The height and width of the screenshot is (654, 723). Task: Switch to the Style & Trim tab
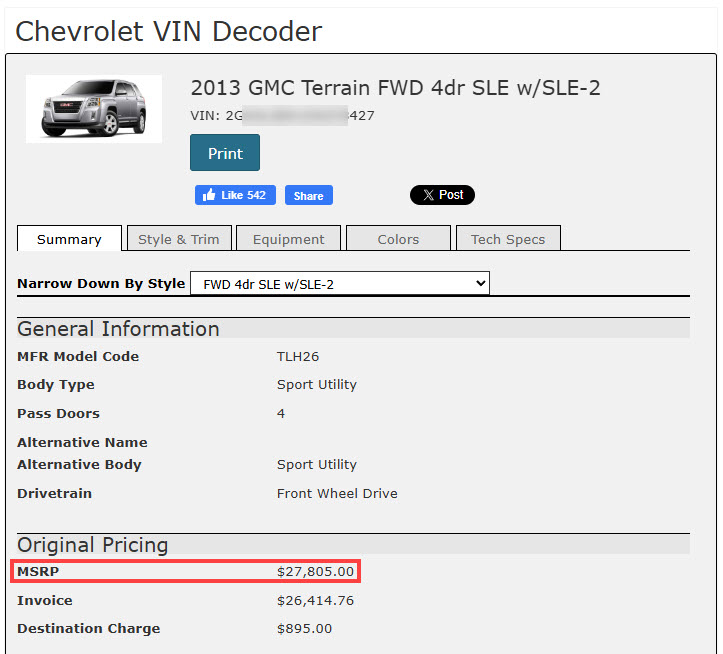click(x=179, y=238)
